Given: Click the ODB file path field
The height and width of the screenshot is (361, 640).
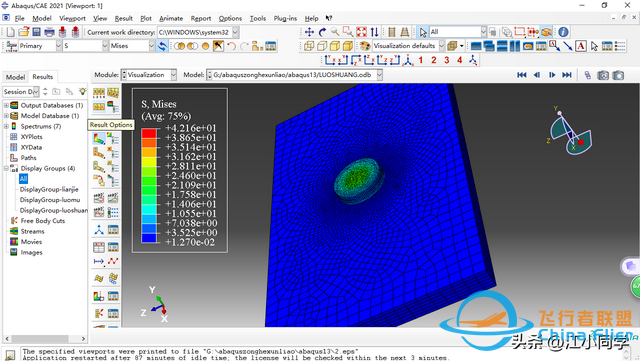Looking at the screenshot, I should click(295, 75).
